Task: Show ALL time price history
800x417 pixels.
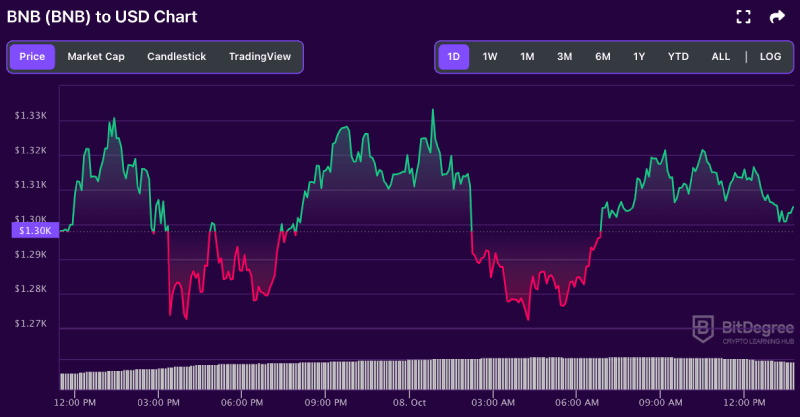Action: pyautogui.click(x=720, y=57)
